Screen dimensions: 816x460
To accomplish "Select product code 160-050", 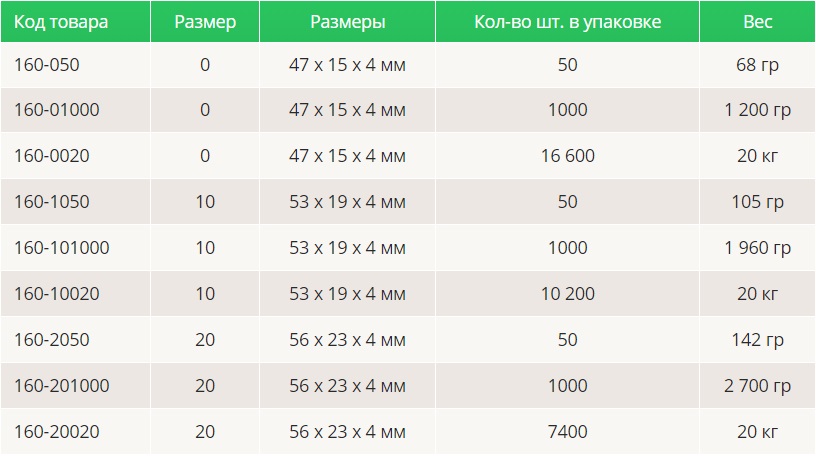I will [47, 65].
